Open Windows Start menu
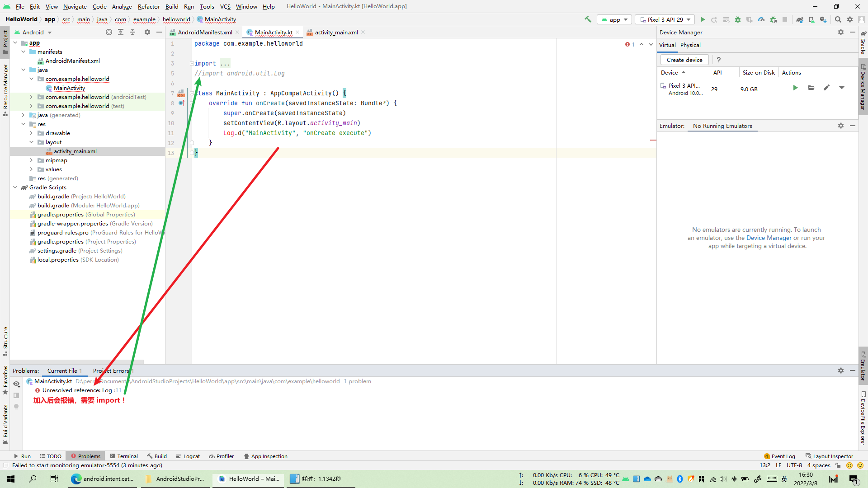 click(11, 479)
